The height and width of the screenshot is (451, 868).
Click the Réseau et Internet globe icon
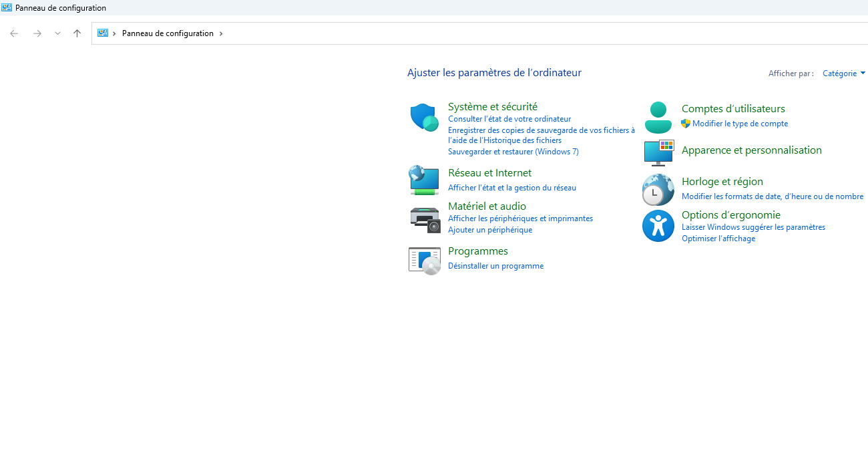424,180
